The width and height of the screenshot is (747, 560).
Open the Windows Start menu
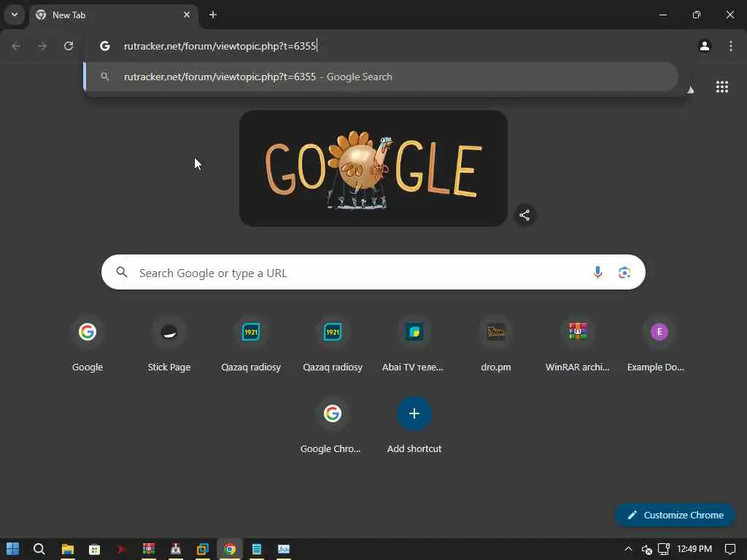[12, 549]
